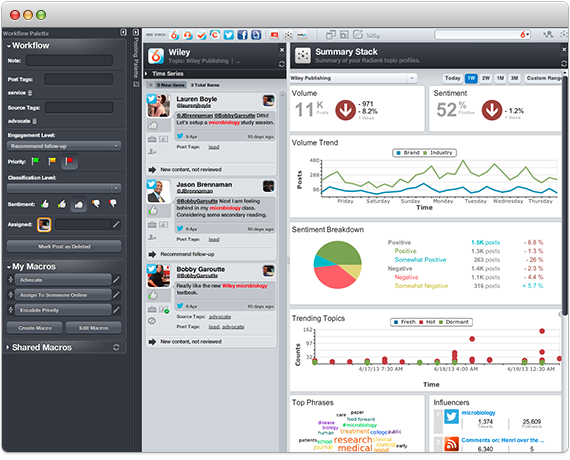The height and width of the screenshot is (460, 570).
Task: Add a Summary Stack from toolbar dots icon
Action: click(x=288, y=35)
